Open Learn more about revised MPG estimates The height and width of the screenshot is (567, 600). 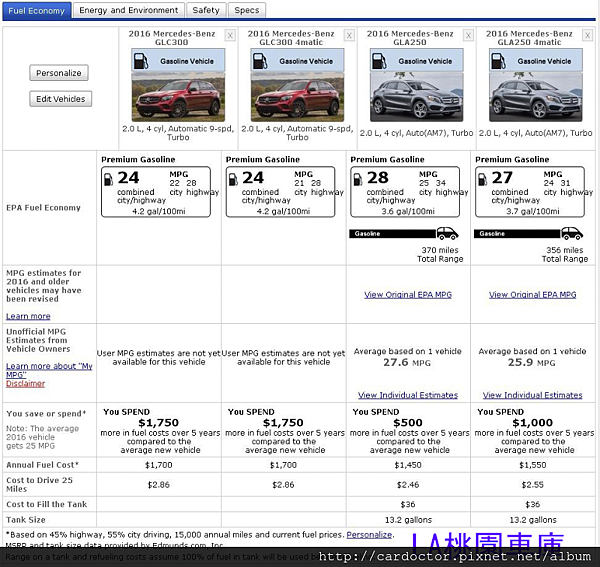tap(28, 316)
